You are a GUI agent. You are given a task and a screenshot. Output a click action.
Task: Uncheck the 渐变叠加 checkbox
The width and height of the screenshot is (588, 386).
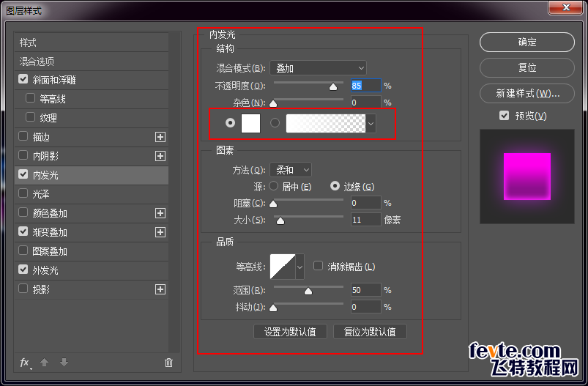pos(23,231)
